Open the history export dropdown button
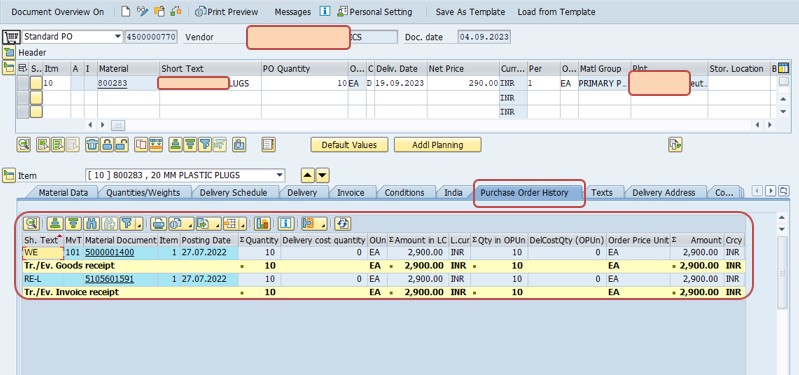Viewport: 799px width, 375px height. coord(207,223)
